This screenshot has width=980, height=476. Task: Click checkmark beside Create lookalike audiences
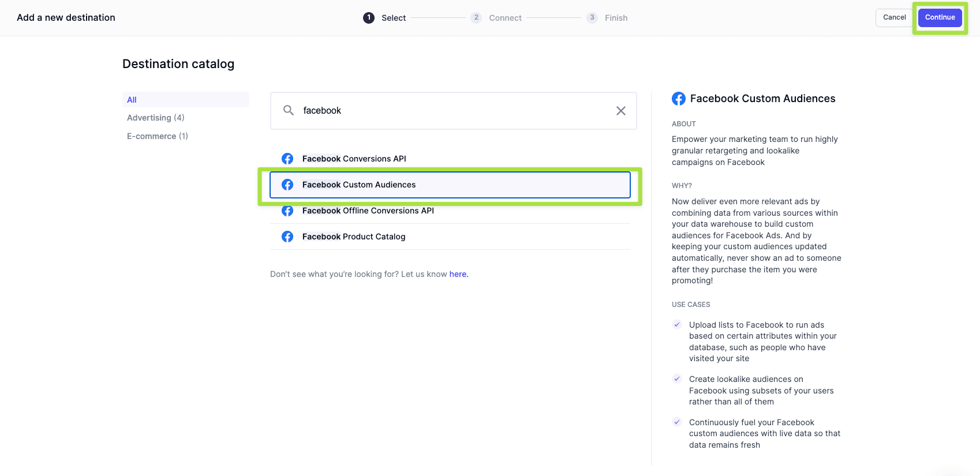tap(677, 379)
